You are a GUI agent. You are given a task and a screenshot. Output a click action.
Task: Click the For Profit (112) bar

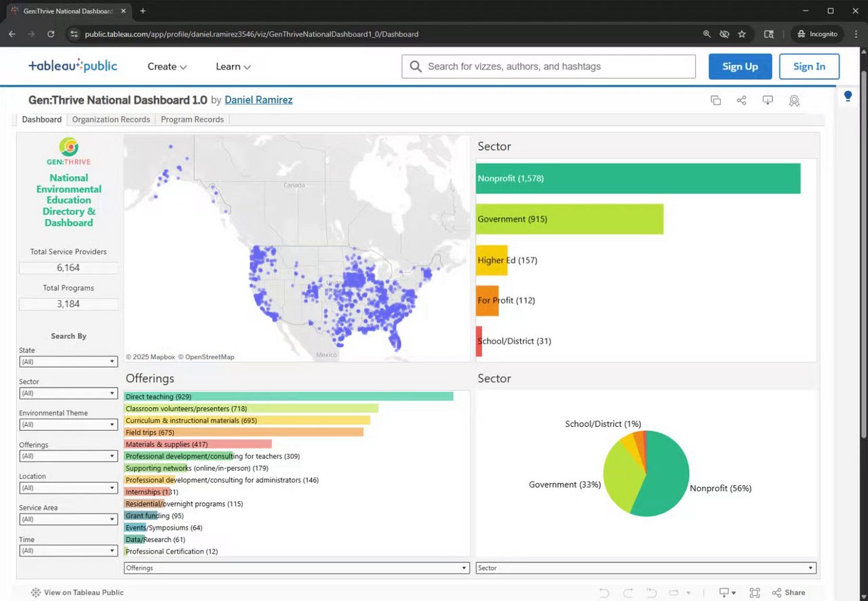[487, 300]
